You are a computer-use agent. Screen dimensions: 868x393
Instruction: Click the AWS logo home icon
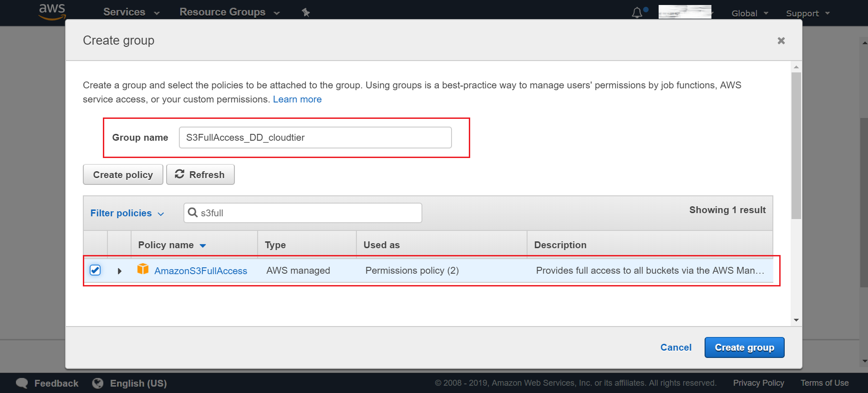coord(52,12)
